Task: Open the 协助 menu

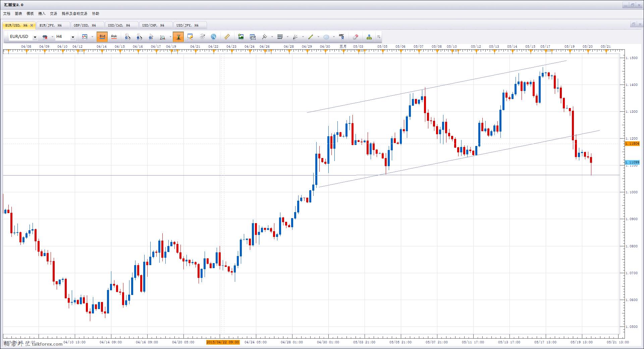Action: coord(96,14)
